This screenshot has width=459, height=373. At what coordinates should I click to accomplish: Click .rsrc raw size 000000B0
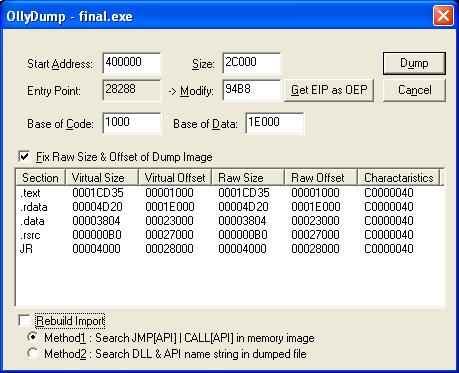243,235
